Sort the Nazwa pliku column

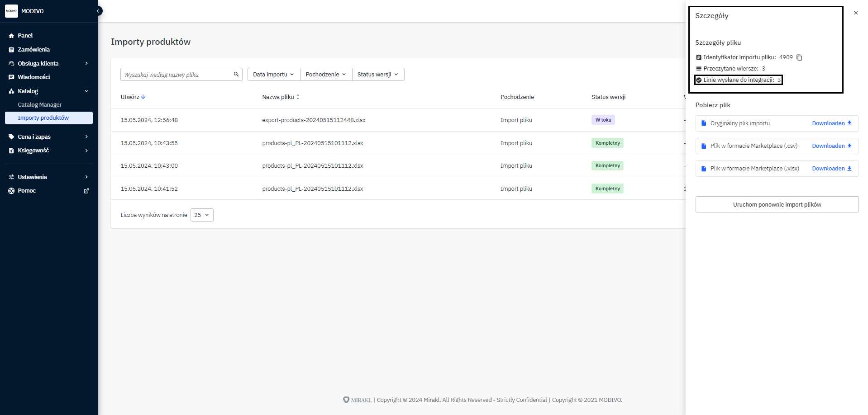pos(298,97)
